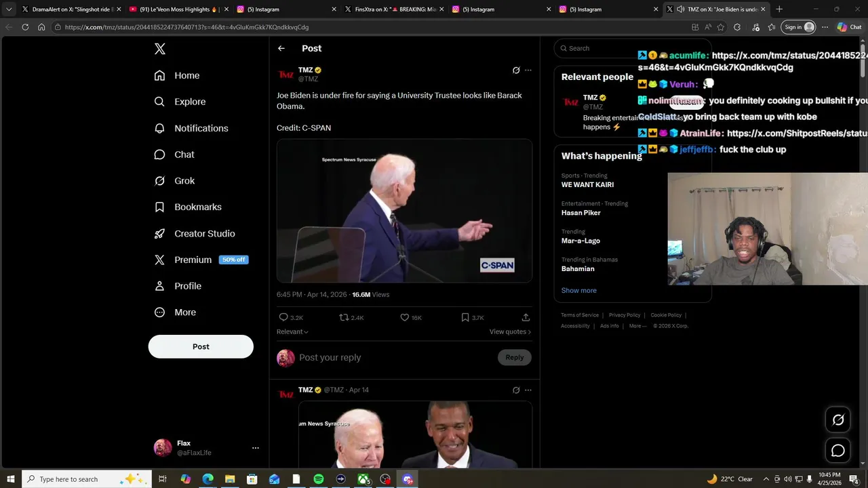The height and width of the screenshot is (488, 868).
Task: Open Windows Start menu
Action: click(10, 479)
